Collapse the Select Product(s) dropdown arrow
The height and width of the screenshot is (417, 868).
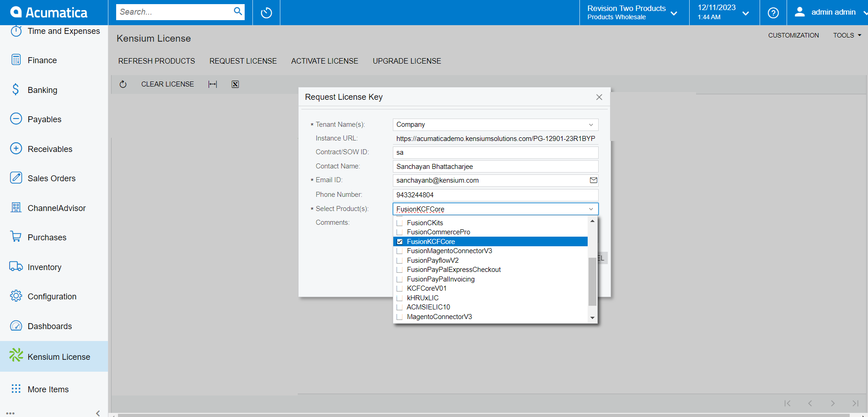(591, 209)
